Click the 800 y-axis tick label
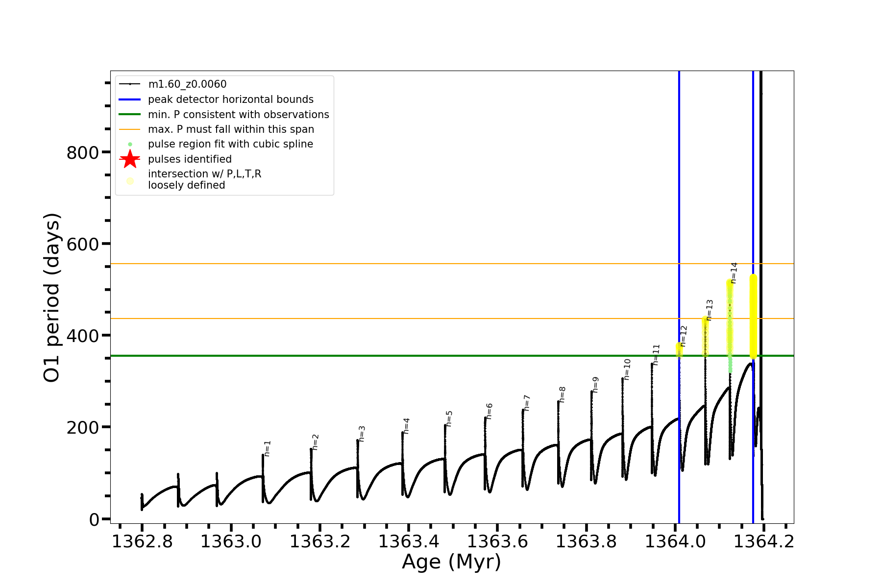 (83, 153)
